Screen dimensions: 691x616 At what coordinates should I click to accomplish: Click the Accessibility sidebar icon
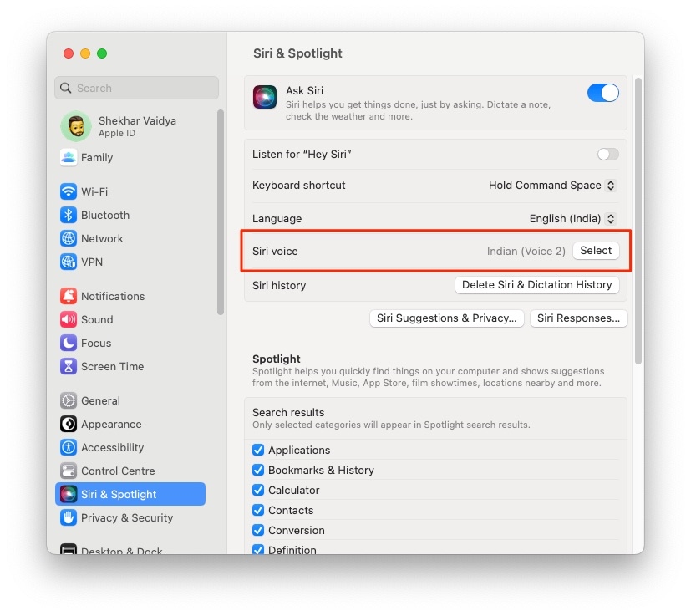(x=69, y=447)
